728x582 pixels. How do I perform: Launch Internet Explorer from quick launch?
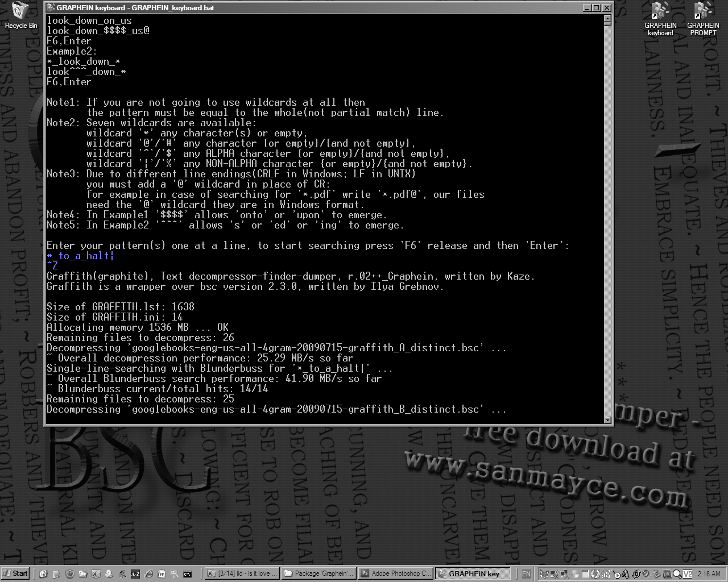pyautogui.click(x=148, y=574)
